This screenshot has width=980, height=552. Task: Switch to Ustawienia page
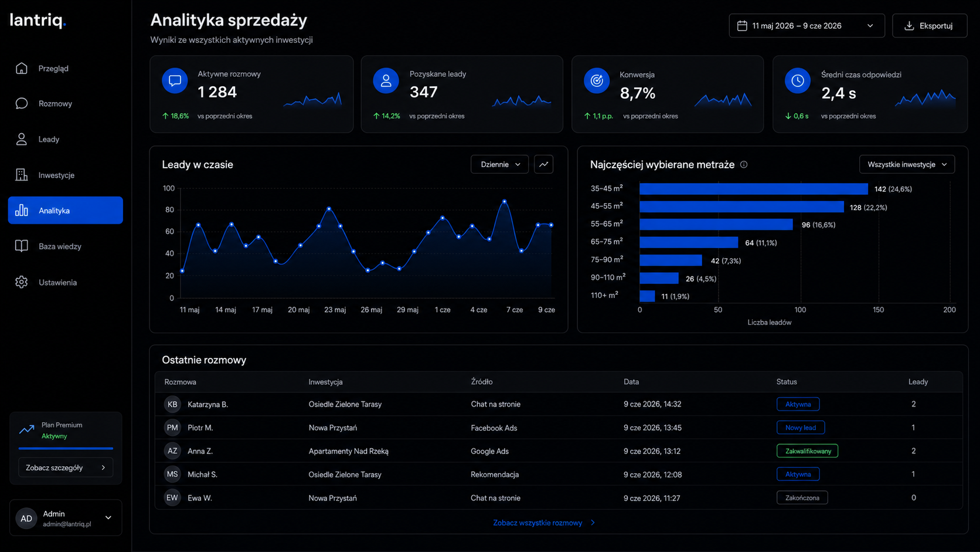click(66, 282)
